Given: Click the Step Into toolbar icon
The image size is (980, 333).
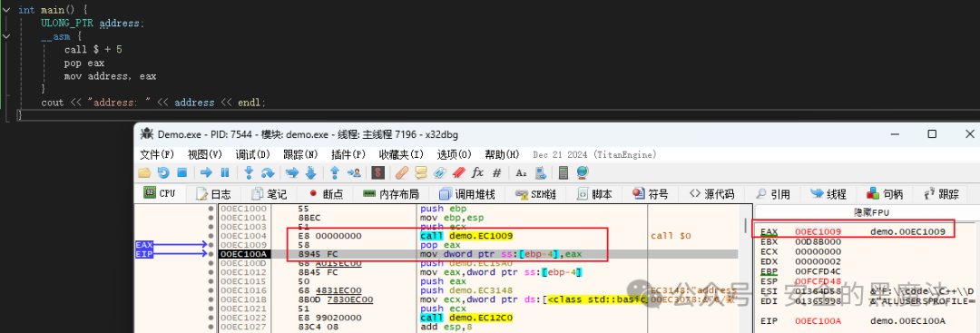Looking at the screenshot, I should tap(249, 172).
